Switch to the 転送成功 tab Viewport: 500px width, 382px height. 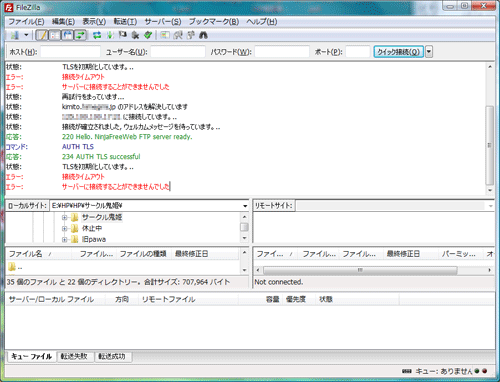point(112,357)
